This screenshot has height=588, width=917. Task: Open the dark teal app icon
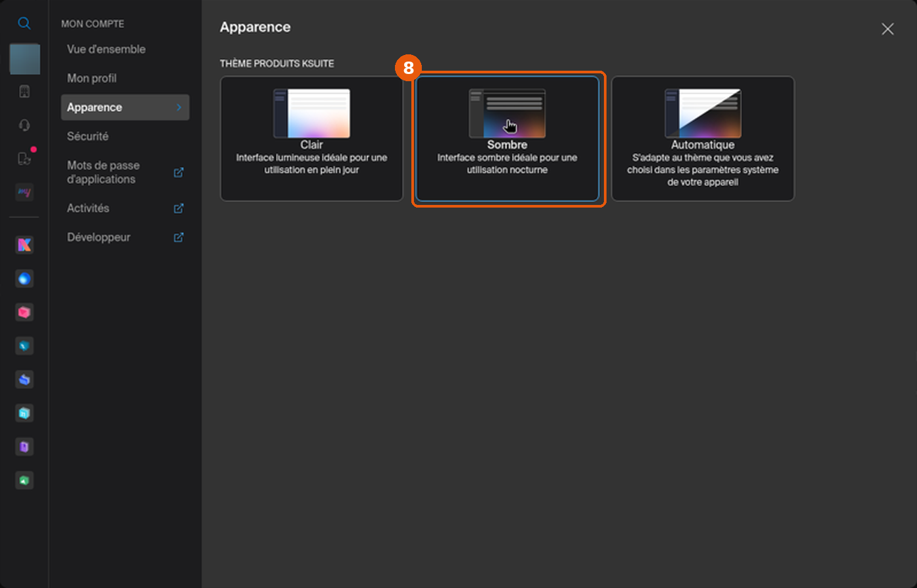tap(24, 346)
